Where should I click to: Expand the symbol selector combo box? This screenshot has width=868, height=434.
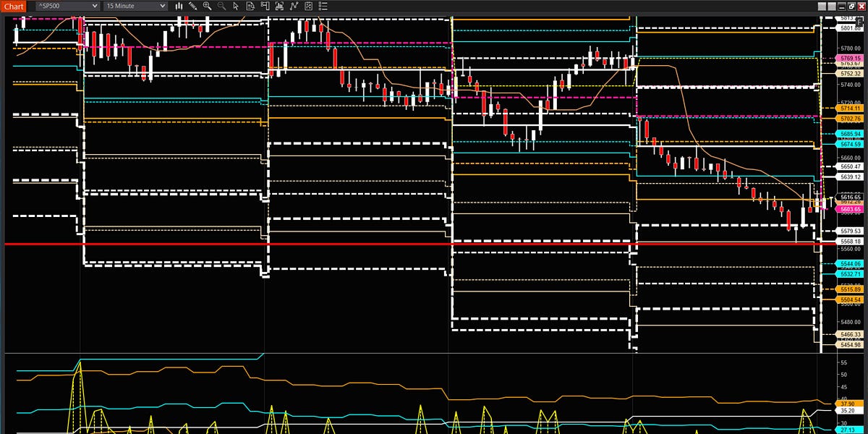pos(95,6)
